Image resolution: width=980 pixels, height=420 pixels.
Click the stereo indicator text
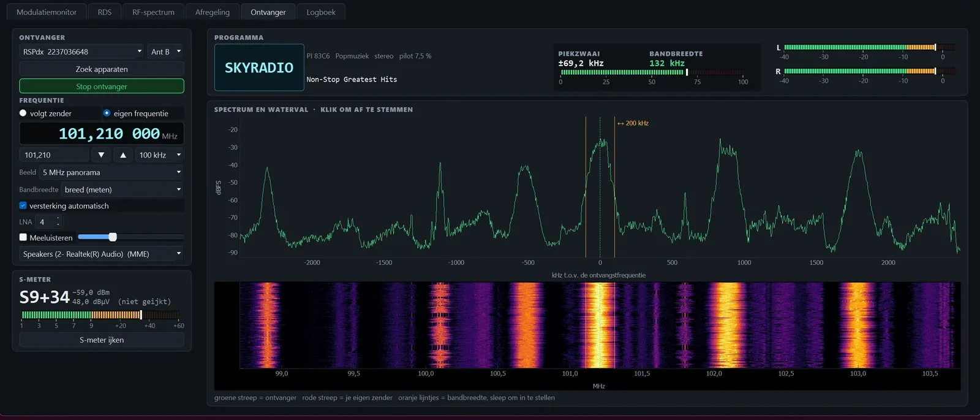(384, 56)
